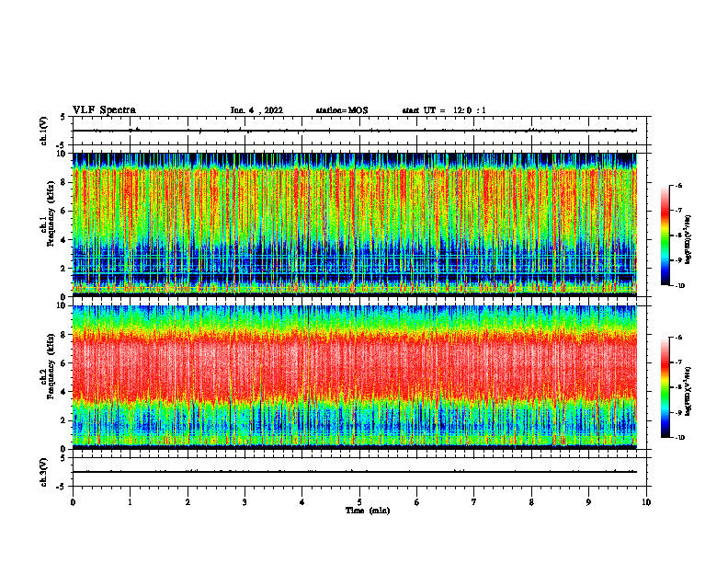Image resolution: width=728 pixels, height=563 pixels.
Task: Click the ch.2 spectrogram colorbar
Action: (x=665, y=387)
